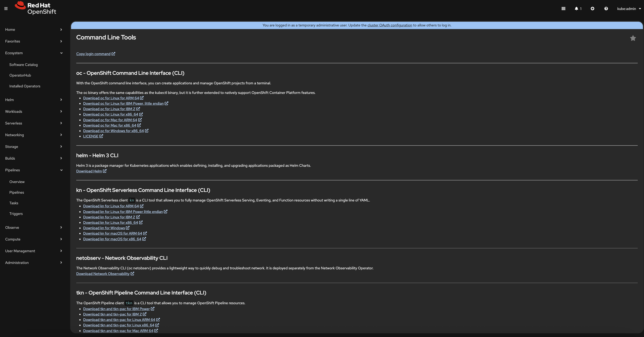
Task: Go to Installed Operators page
Action: click(x=24, y=86)
